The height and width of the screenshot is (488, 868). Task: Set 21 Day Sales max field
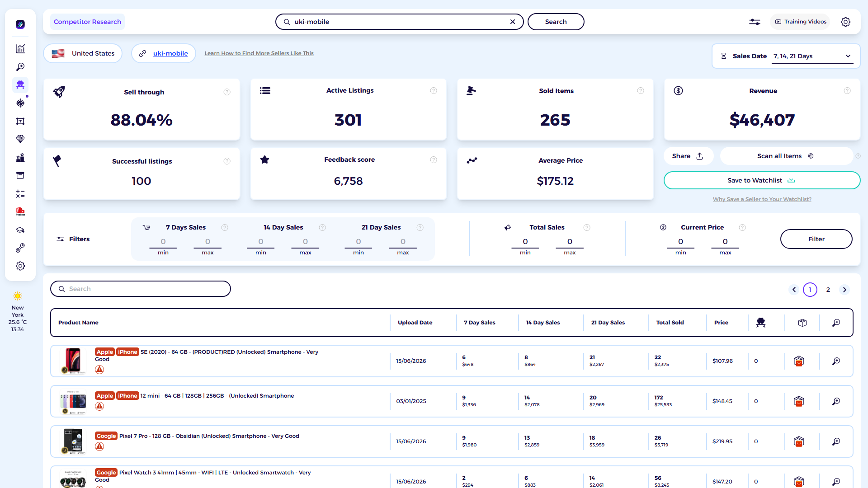point(403,242)
